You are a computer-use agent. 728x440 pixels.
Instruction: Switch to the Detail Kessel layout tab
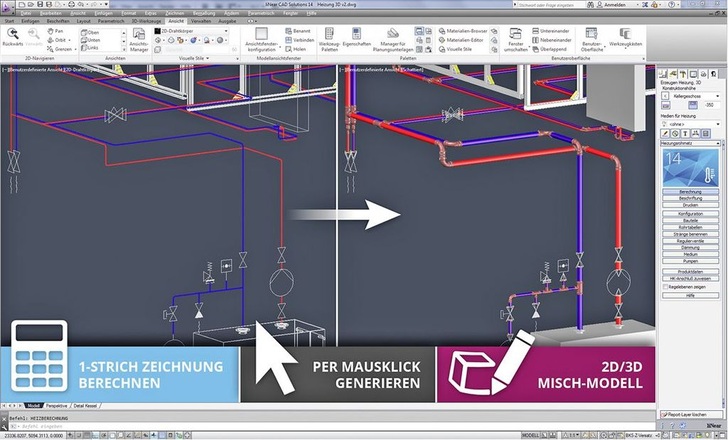pyautogui.click(x=85, y=406)
